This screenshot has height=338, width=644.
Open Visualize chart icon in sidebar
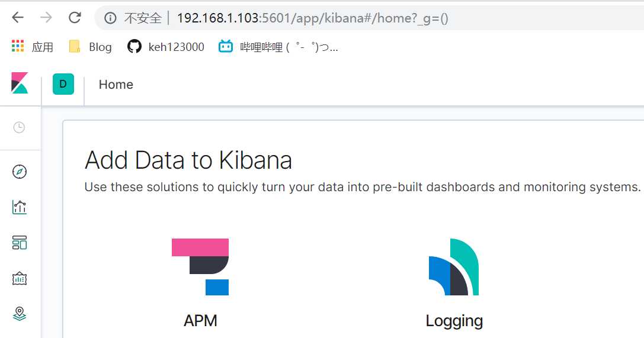pos(20,207)
